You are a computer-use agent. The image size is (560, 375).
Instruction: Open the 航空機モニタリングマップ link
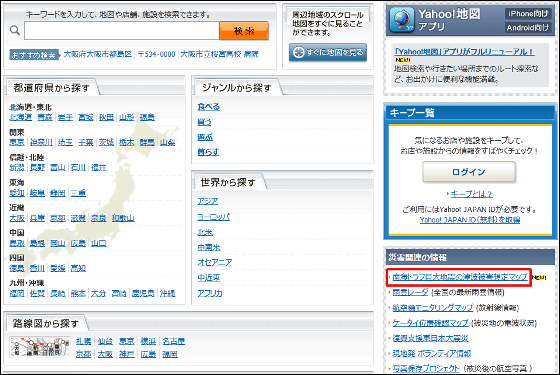coord(432,308)
